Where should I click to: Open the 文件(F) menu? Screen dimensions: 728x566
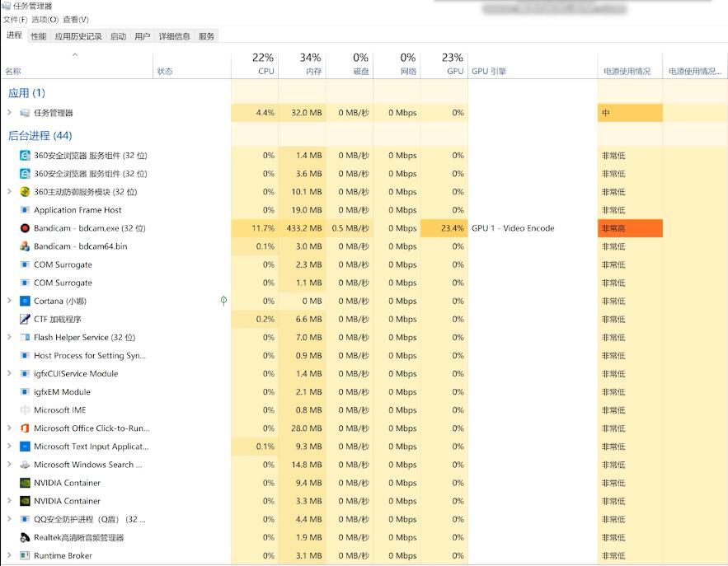click(15, 20)
